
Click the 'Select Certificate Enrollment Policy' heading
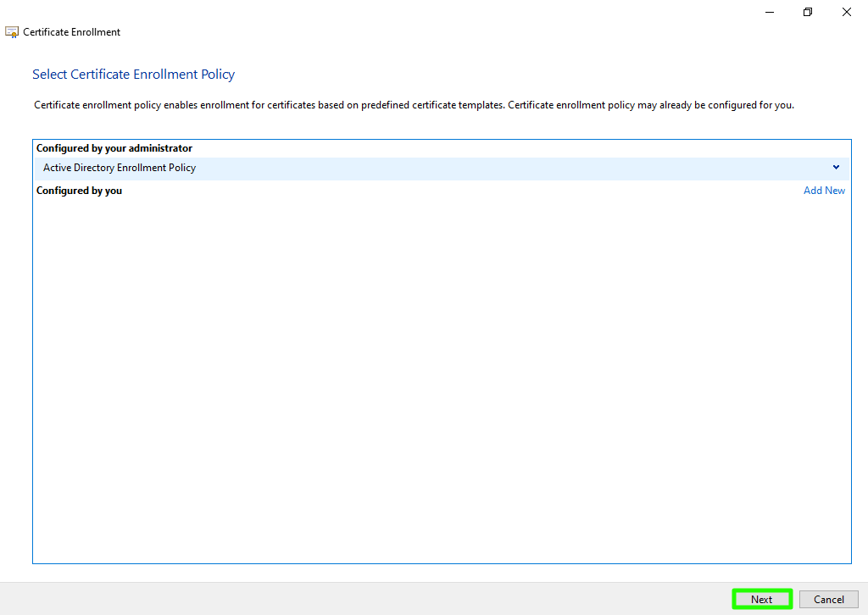(133, 75)
